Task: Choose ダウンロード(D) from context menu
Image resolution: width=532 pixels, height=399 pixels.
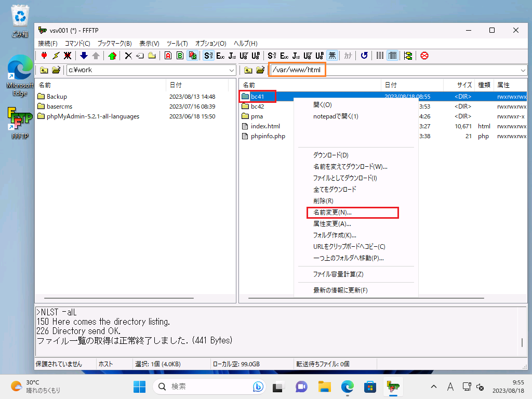Action: 330,155
